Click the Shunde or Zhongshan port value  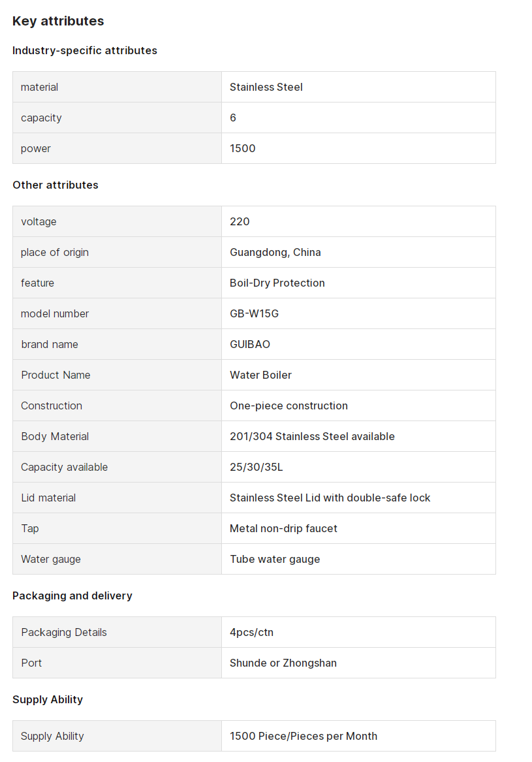(283, 663)
